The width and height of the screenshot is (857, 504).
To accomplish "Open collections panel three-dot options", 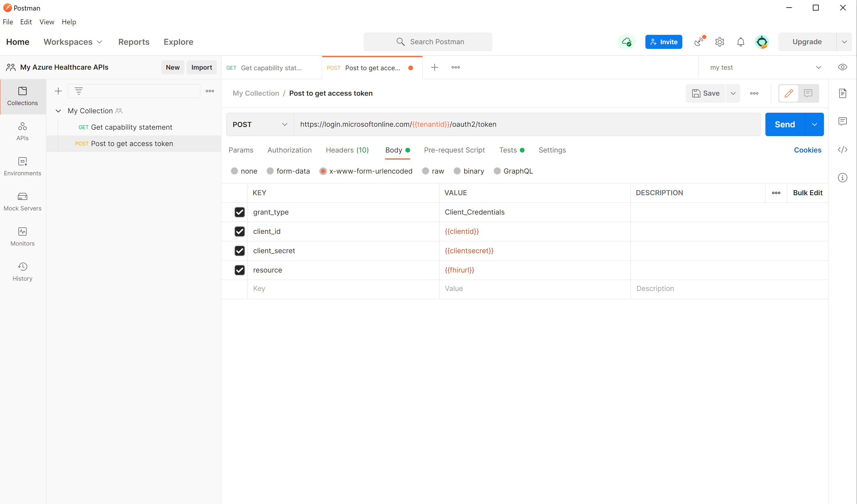I will [x=210, y=91].
